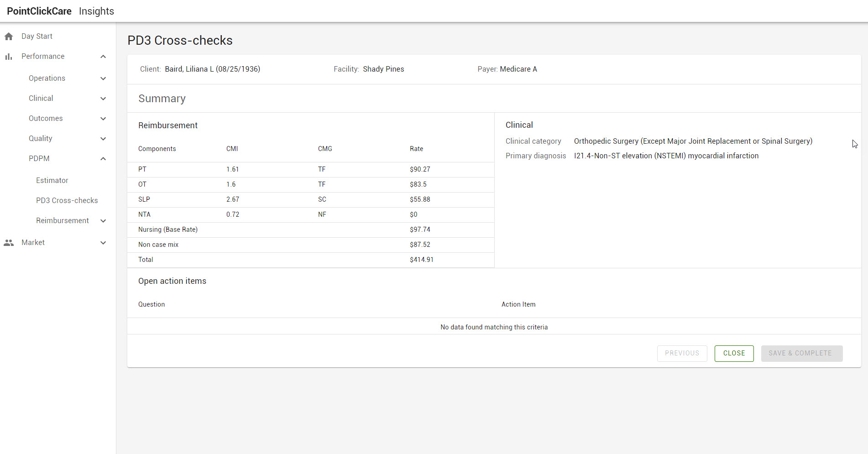Click Nursing (Base Rate) row label
The height and width of the screenshot is (454, 868).
coord(168,230)
